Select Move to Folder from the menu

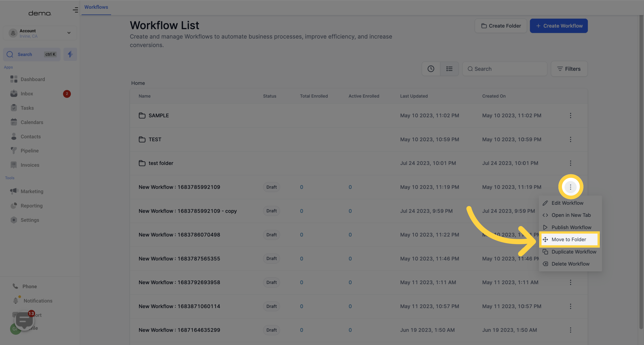(568, 239)
